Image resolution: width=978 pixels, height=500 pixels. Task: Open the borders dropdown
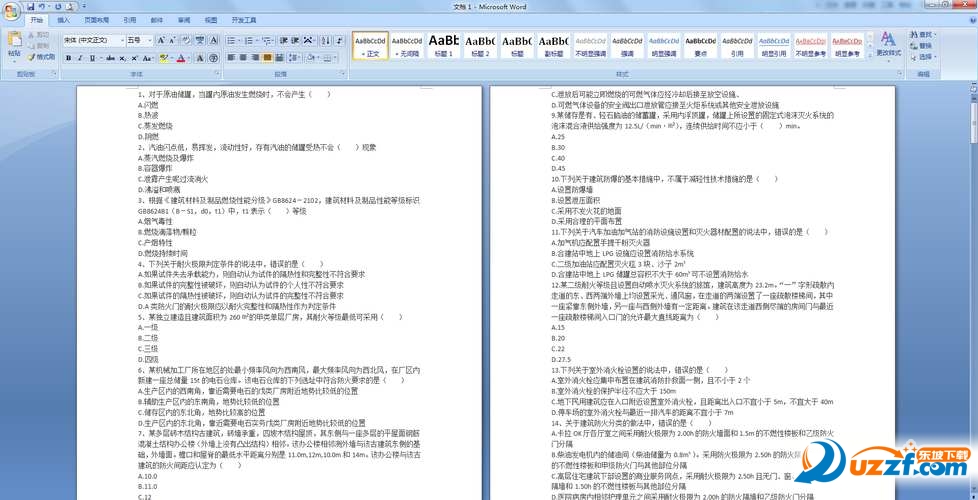tap(329, 58)
